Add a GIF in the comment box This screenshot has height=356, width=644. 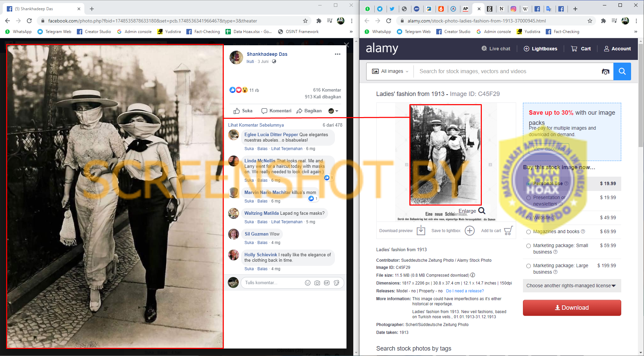point(327,283)
